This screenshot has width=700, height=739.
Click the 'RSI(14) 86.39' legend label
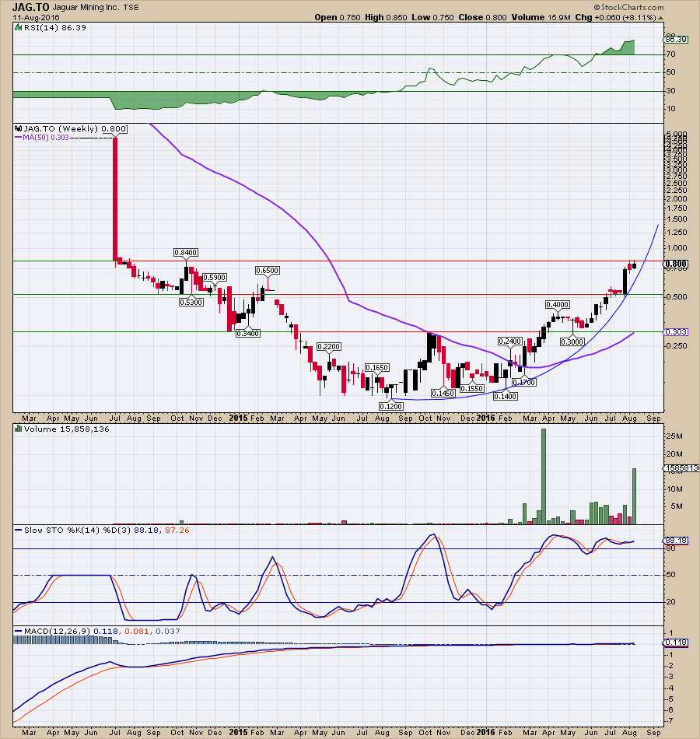55,28
